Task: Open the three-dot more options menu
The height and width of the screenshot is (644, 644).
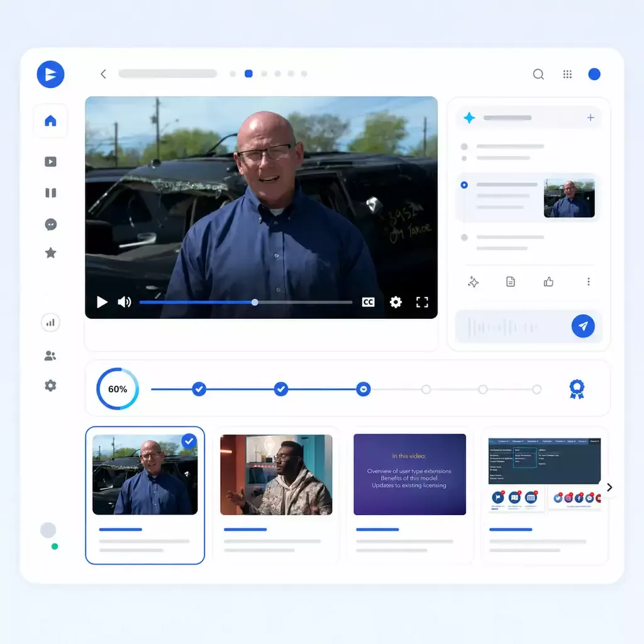Action: [x=589, y=282]
